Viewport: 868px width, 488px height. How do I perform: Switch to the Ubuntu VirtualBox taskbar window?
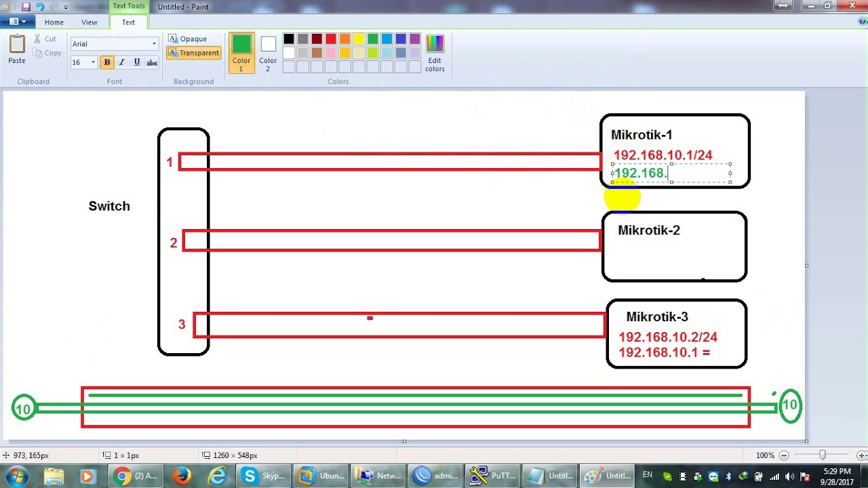coord(322,476)
